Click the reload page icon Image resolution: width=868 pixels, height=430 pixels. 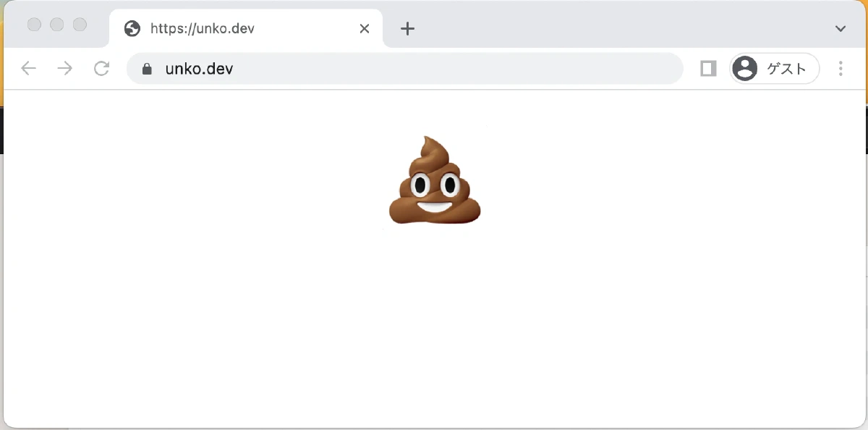(x=101, y=68)
